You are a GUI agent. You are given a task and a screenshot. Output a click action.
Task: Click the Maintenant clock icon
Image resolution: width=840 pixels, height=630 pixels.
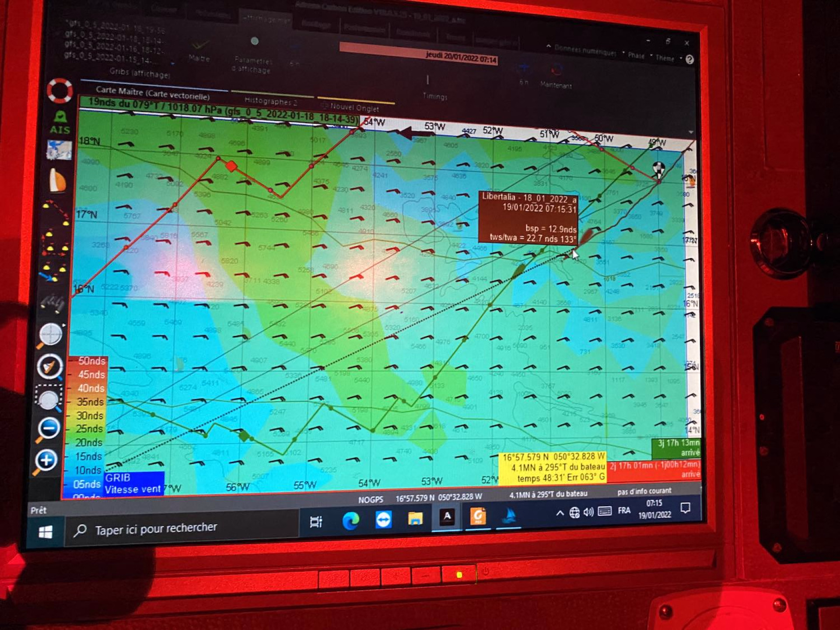tap(556, 70)
